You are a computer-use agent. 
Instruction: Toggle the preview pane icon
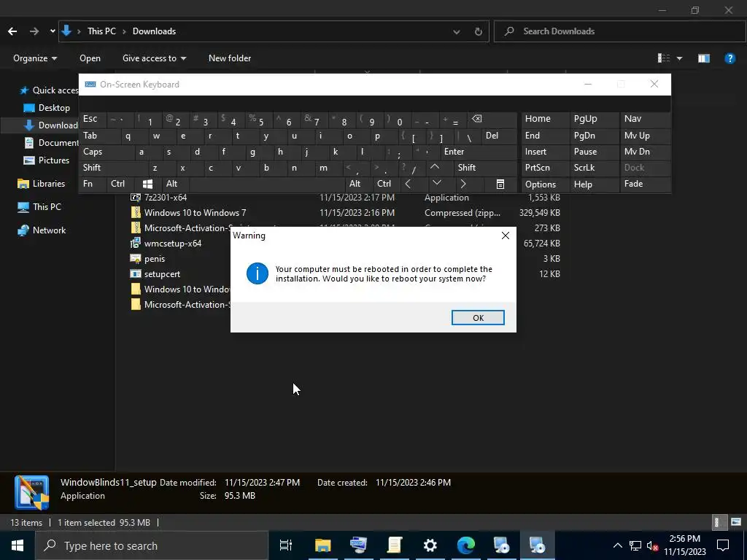(x=704, y=58)
